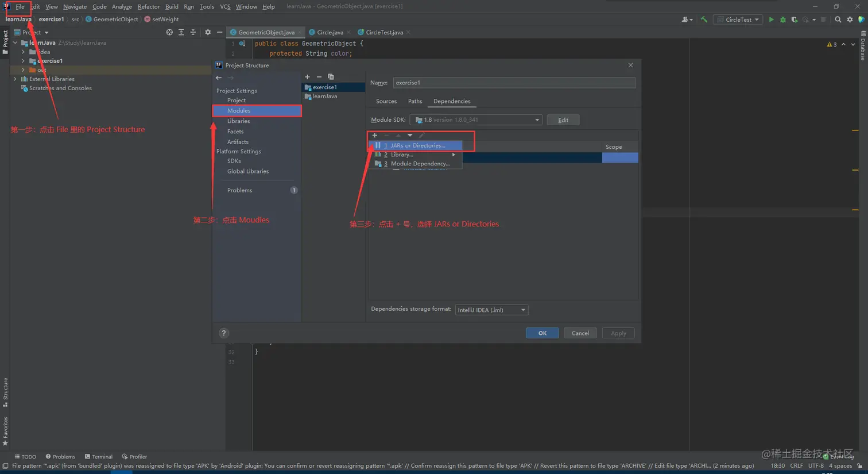Click inside the Name field showing exercise1
This screenshot has height=474, width=868.
[514, 82]
